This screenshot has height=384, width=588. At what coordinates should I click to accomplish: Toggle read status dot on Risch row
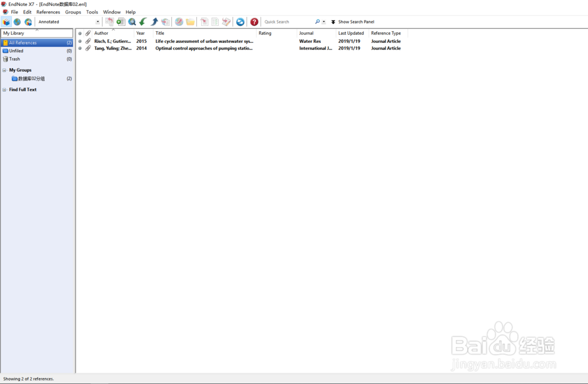(x=80, y=41)
